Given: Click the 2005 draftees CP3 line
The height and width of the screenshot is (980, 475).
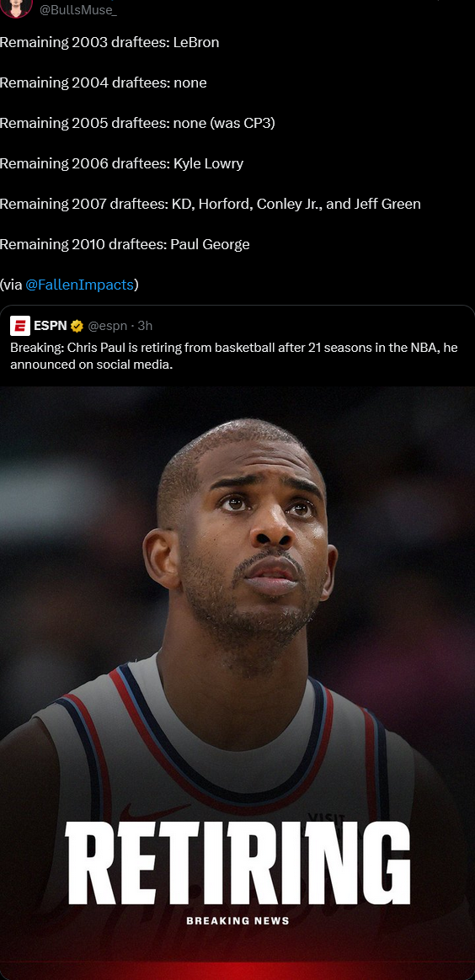Looking at the screenshot, I should [137, 123].
